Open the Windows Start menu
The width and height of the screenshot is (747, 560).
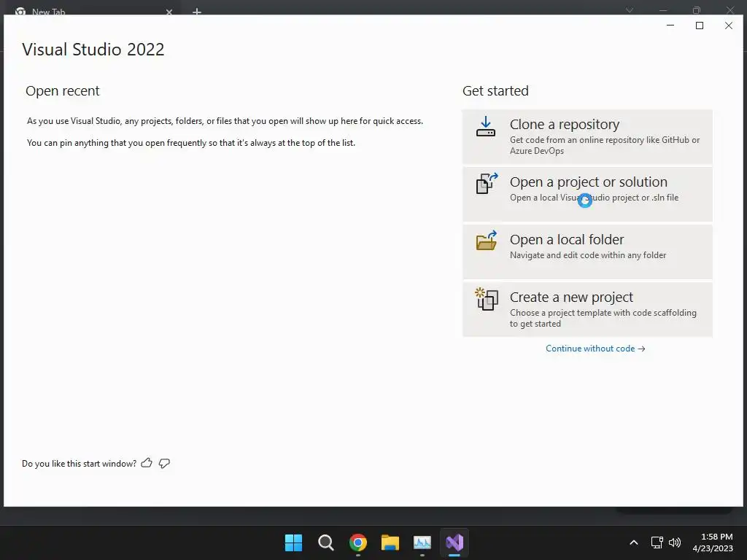tap(293, 542)
